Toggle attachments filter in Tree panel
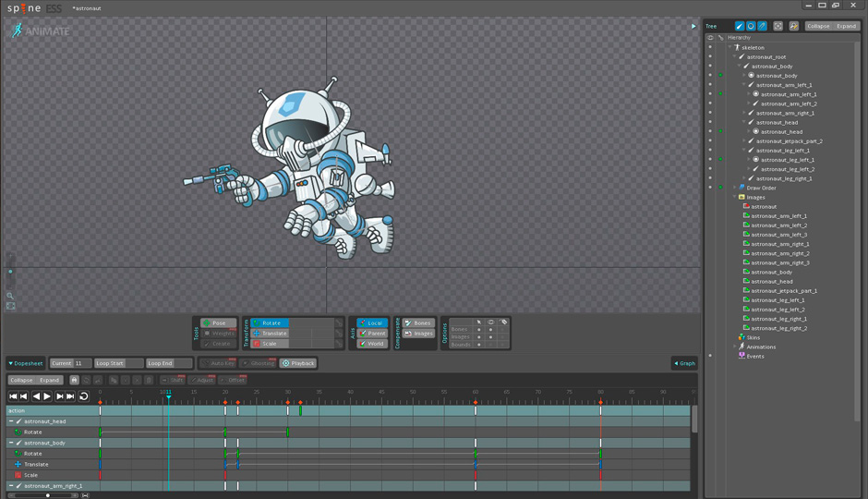The image size is (868, 499). [762, 26]
